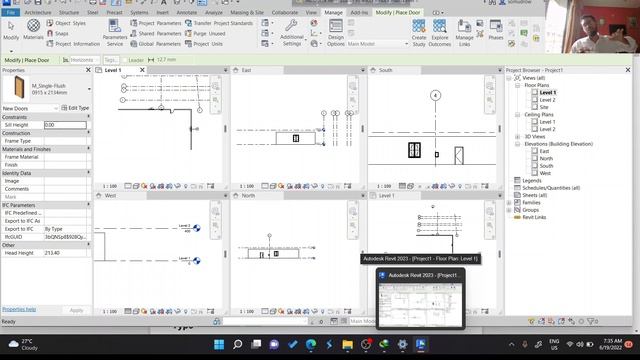Image resolution: width=640 pixels, height=360 pixels.
Task: Click the Apply button in Properties
Action: [76, 310]
